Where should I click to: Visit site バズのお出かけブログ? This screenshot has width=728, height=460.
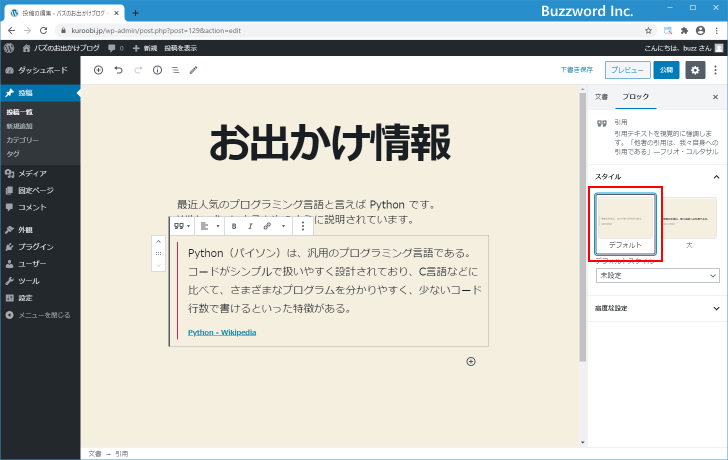tap(61, 48)
